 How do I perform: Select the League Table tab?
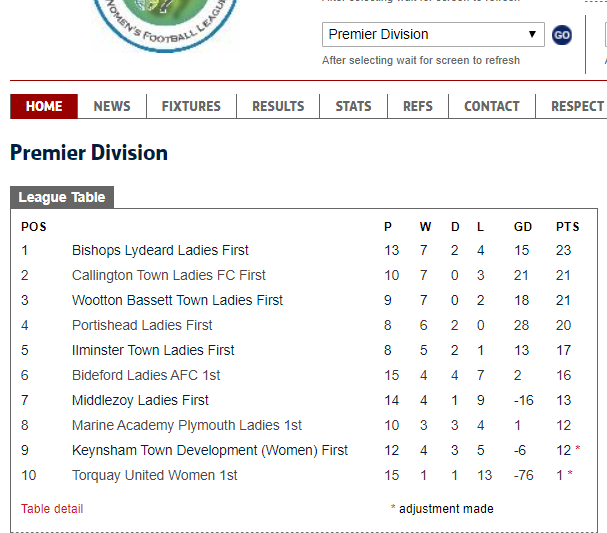tap(62, 197)
